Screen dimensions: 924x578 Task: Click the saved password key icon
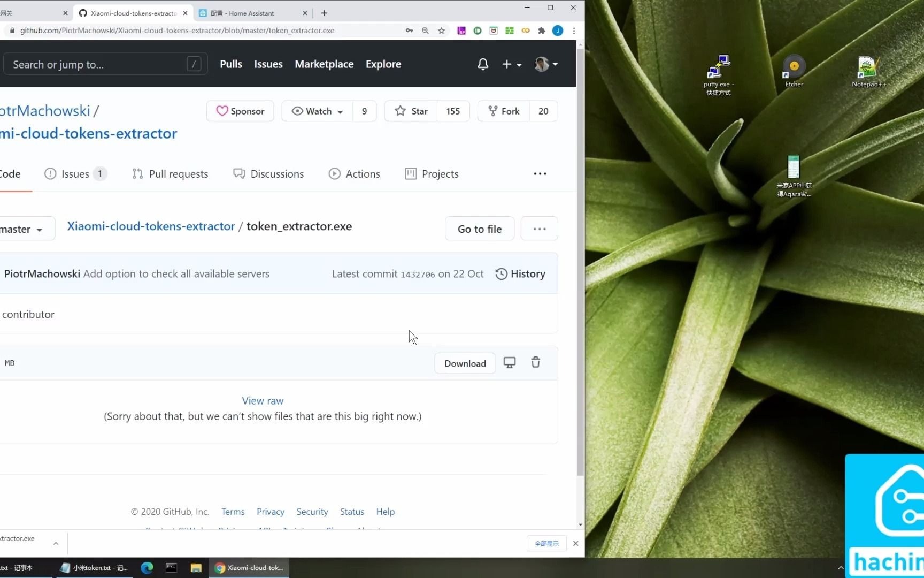click(x=409, y=31)
